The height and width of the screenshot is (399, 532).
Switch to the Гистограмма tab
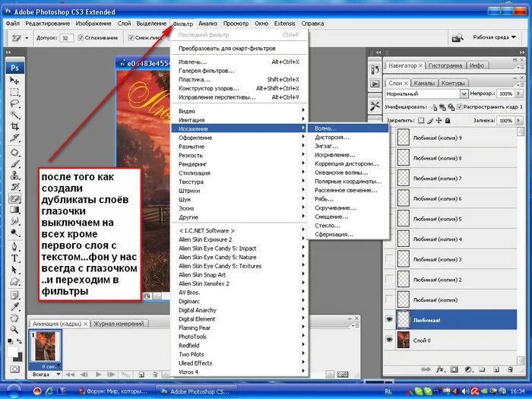tap(445, 65)
